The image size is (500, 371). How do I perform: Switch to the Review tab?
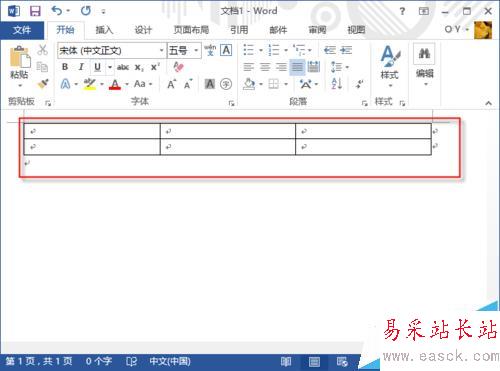pyautogui.click(x=317, y=30)
